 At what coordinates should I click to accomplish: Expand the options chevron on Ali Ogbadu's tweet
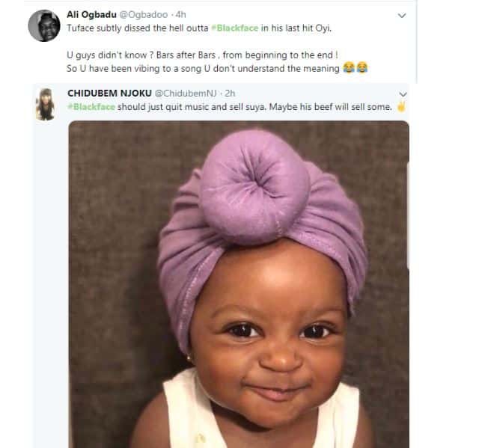[402, 15]
